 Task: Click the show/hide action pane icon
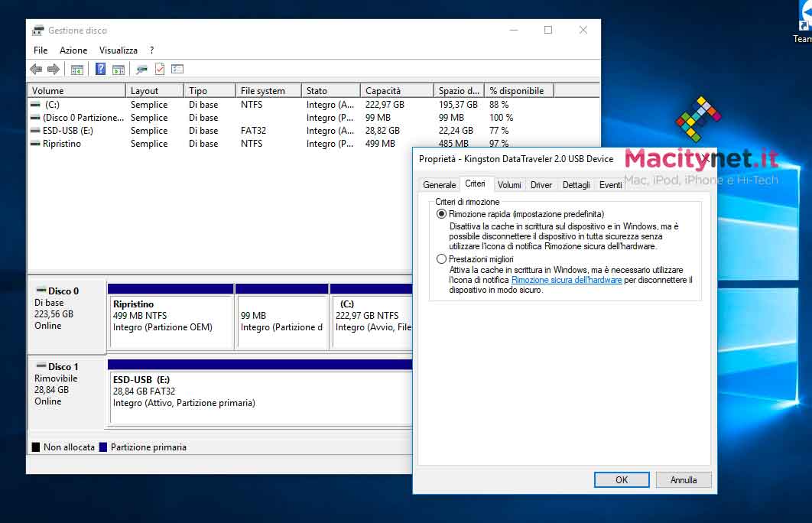119,70
